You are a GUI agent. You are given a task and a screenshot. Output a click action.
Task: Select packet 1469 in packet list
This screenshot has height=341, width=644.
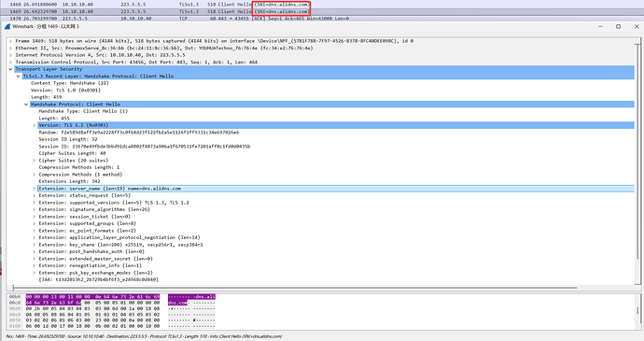point(322,11)
